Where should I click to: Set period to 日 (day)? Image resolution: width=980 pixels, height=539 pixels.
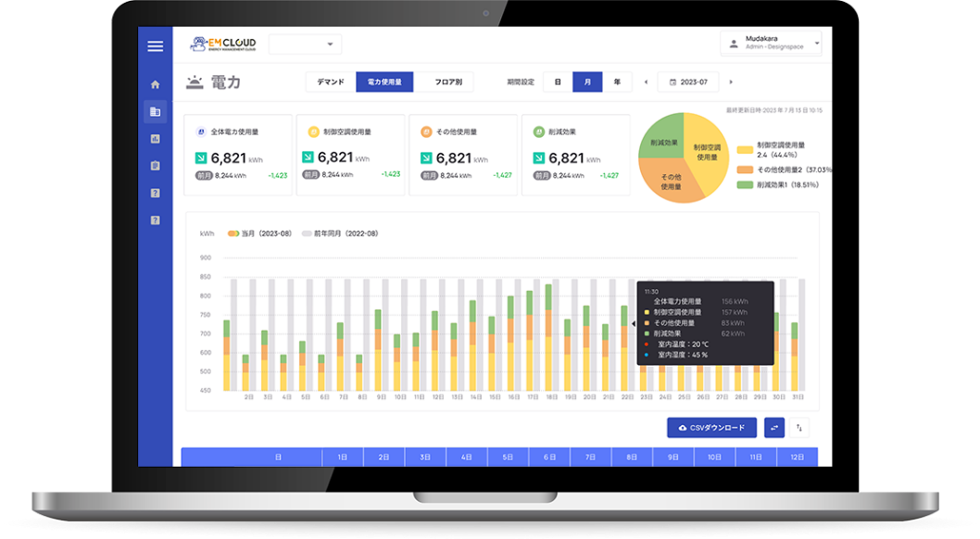[x=558, y=81]
